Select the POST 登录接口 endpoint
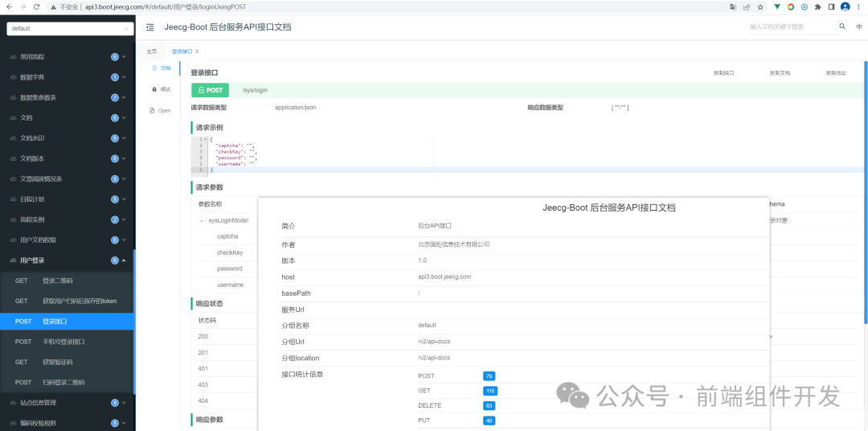The height and width of the screenshot is (431, 868). [67, 322]
